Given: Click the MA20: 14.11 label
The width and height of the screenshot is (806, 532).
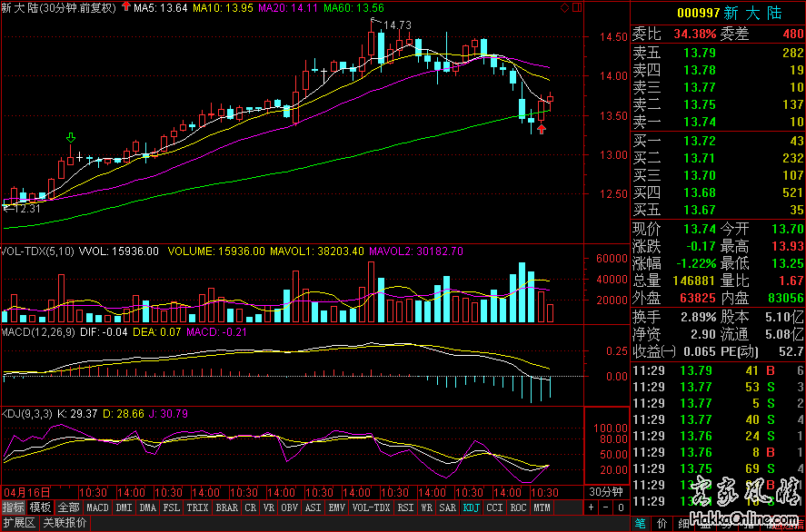Looking at the screenshot, I should 289,7.
